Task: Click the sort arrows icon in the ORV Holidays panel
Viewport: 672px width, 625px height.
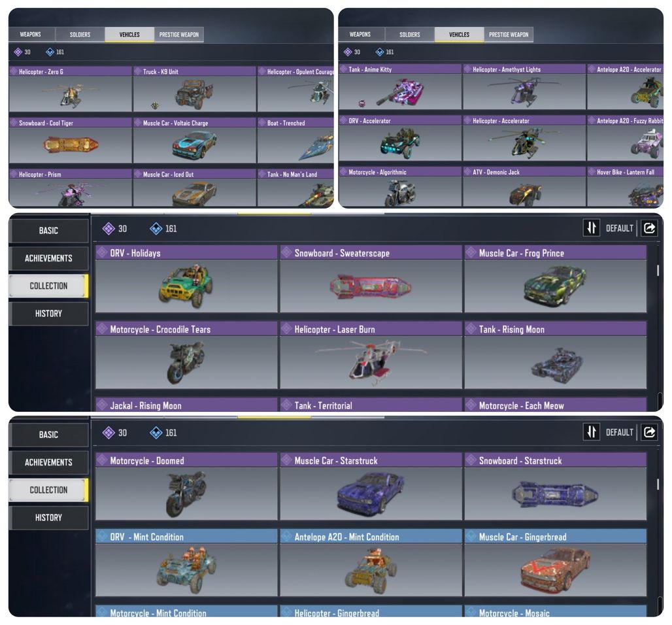Action: coord(592,228)
